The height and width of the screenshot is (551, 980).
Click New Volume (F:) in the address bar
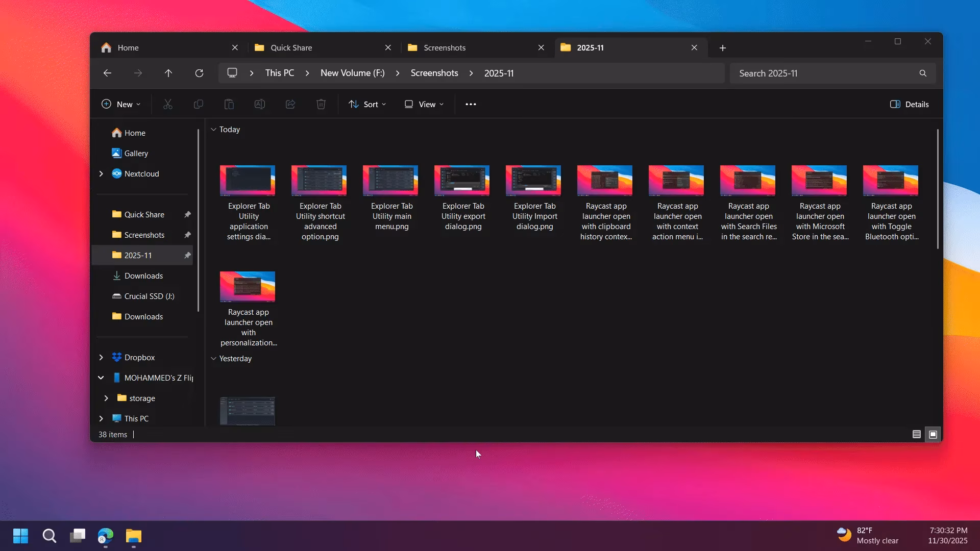tap(353, 73)
